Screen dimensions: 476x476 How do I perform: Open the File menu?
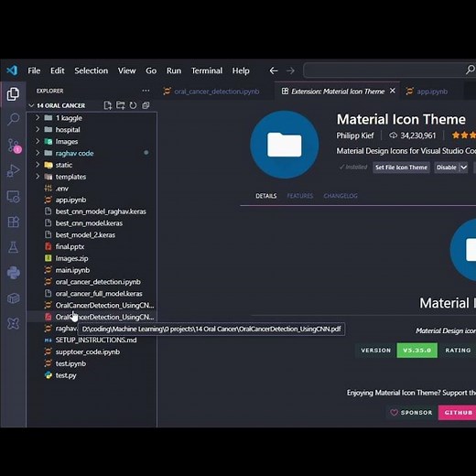(34, 70)
